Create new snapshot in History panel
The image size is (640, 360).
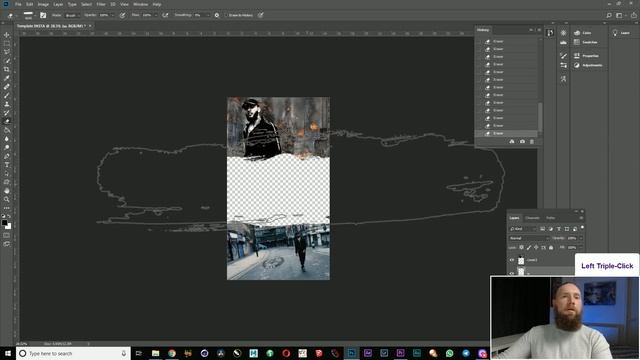pyautogui.click(x=522, y=141)
